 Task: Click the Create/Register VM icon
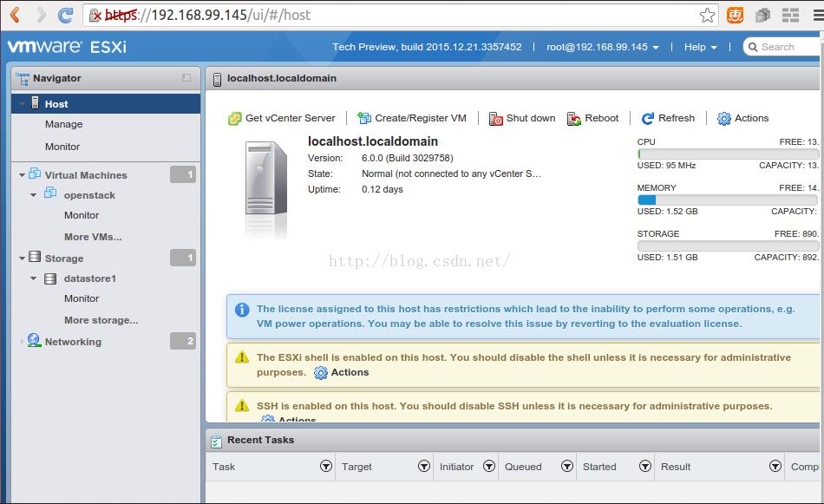tap(364, 118)
